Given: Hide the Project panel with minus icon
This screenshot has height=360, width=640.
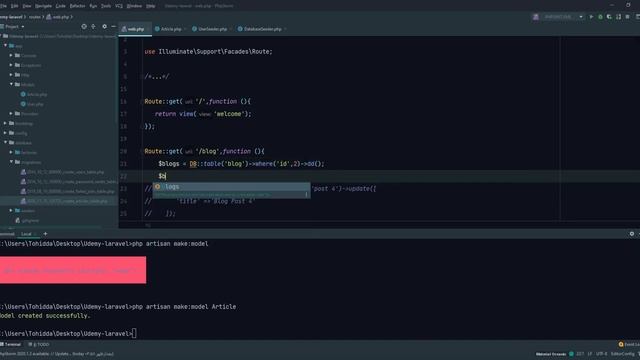Looking at the screenshot, I should click(x=113, y=27).
